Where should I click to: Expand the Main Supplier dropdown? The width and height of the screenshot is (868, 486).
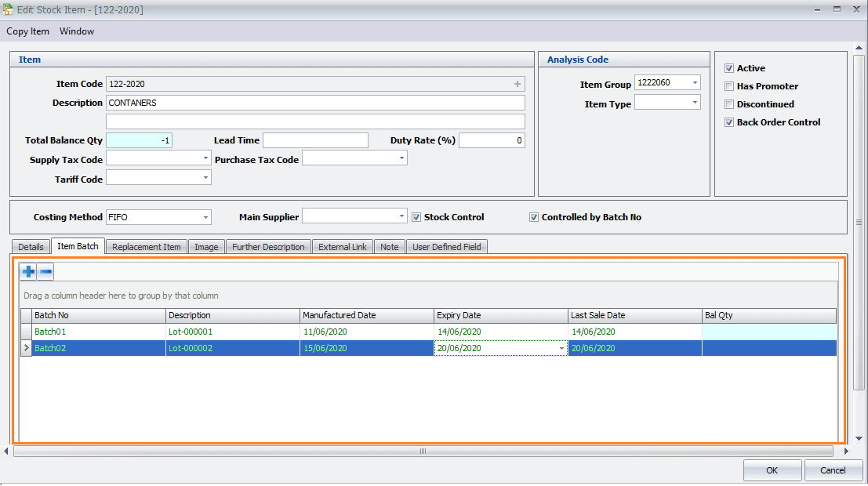(401, 217)
